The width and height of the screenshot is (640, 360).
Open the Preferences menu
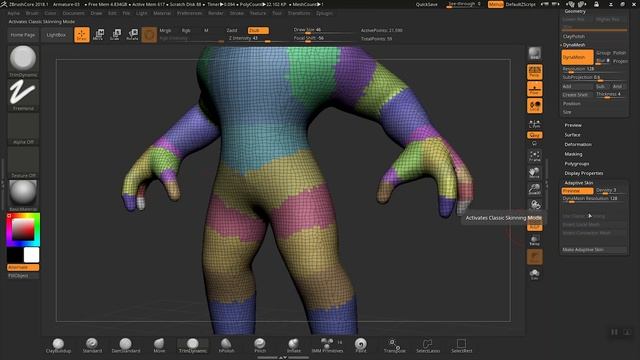coord(189,13)
